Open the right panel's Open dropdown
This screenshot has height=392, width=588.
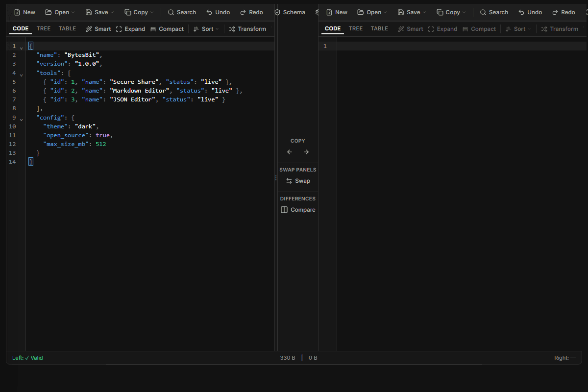tap(372, 12)
